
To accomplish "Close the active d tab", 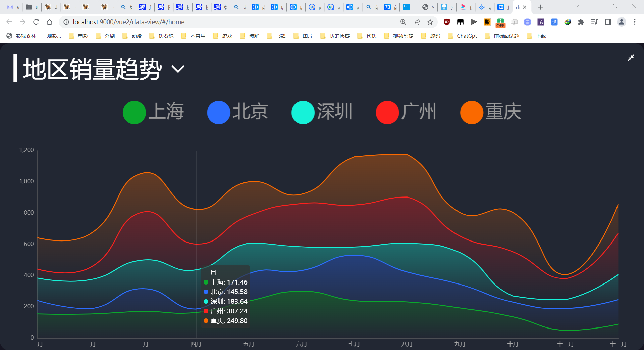I will [525, 7].
